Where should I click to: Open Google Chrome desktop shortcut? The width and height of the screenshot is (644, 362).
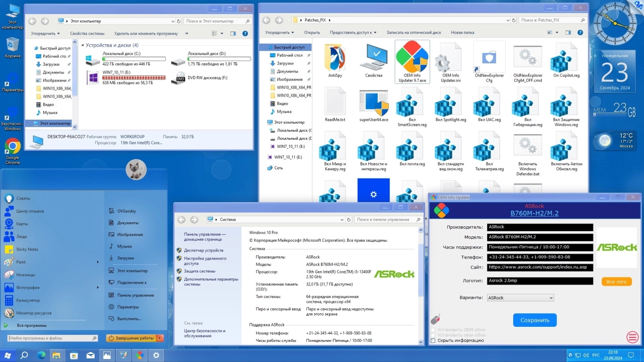[13, 151]
